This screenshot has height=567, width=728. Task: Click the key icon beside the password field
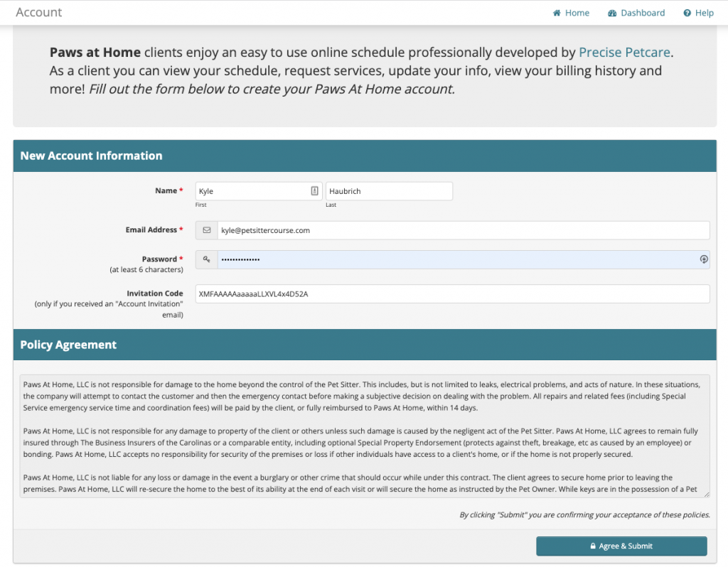coord(206,259)
